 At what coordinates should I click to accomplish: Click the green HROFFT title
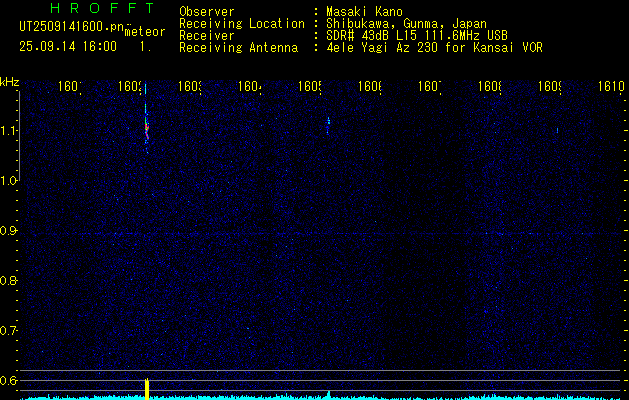pyautogui.click(x=102, y=8)
